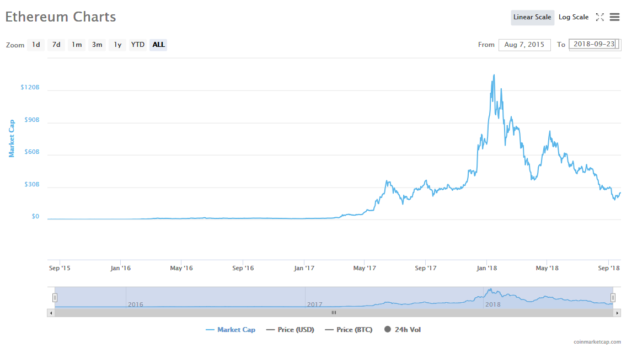Select the 24h Vol legend dot
The height and width of the screenshot is (364, 632).
point(388,329)
